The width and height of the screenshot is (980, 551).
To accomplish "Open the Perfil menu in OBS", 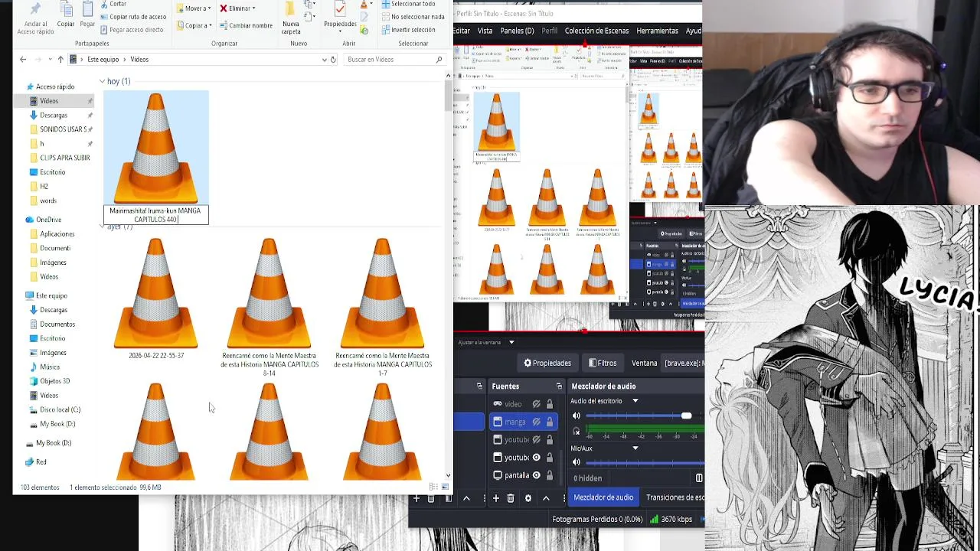I will point(550,31).
